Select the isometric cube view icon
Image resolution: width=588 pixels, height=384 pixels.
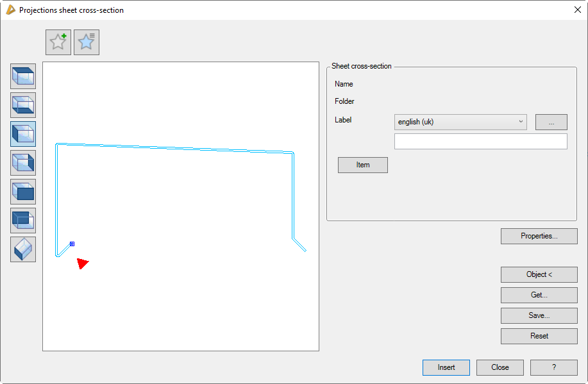[23, 249]
